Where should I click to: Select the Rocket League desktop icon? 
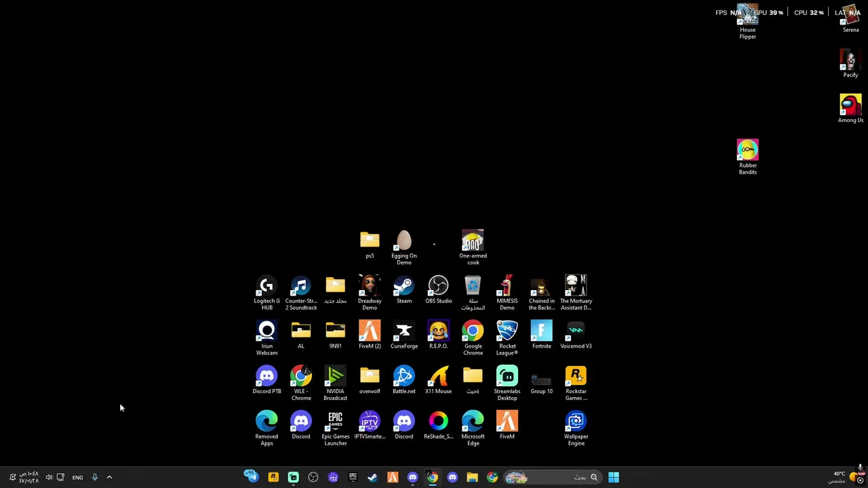click(507, 339)
